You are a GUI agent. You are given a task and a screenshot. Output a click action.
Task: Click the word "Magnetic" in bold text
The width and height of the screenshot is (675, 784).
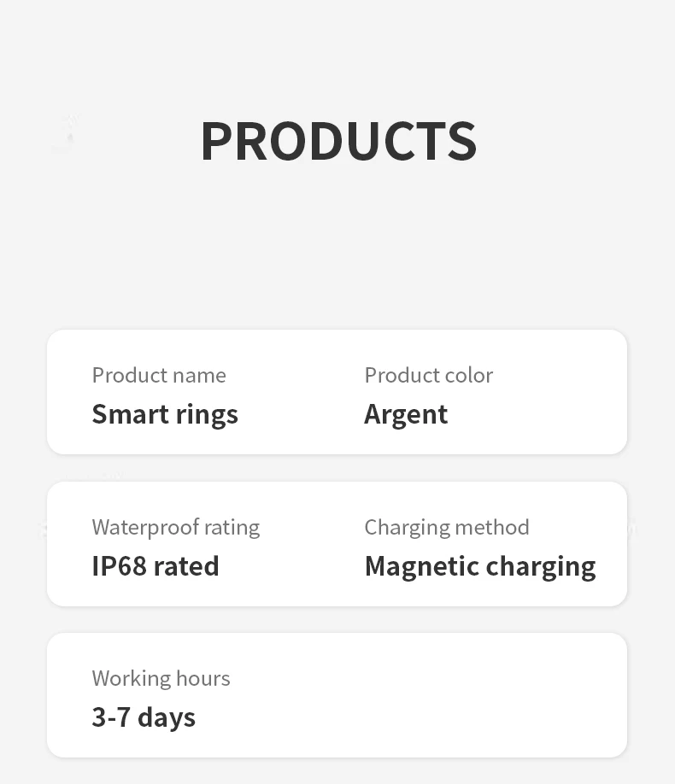pyautogui.click(x=421, y=566)
